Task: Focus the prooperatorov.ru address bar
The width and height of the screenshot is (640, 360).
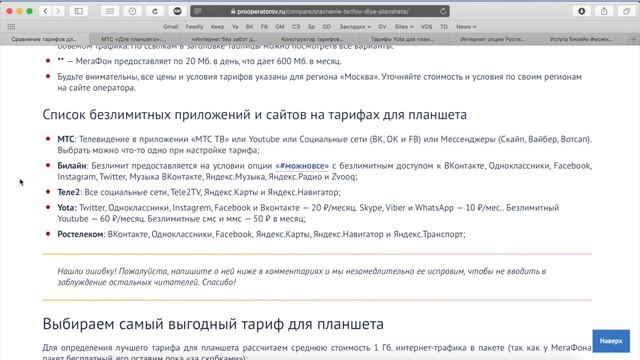Action: (320, 11)
